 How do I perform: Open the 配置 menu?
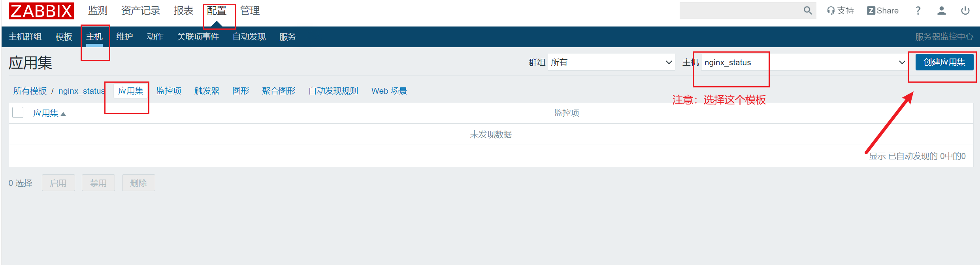(217, 11)
